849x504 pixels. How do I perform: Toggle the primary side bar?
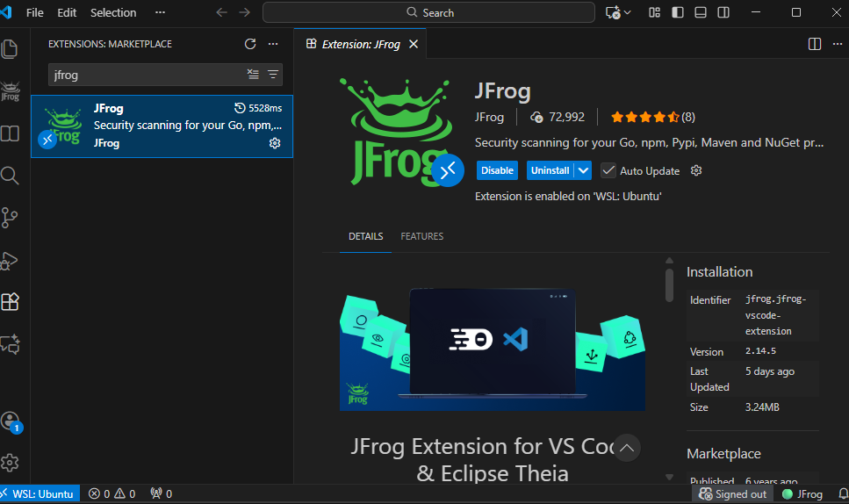[678, 12]
